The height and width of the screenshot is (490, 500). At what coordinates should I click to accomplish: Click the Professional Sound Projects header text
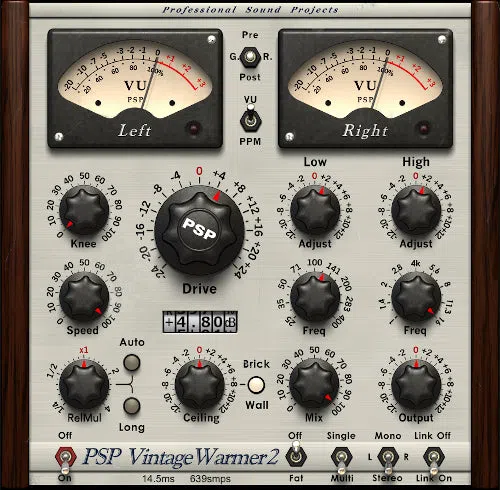coord(250,10)
